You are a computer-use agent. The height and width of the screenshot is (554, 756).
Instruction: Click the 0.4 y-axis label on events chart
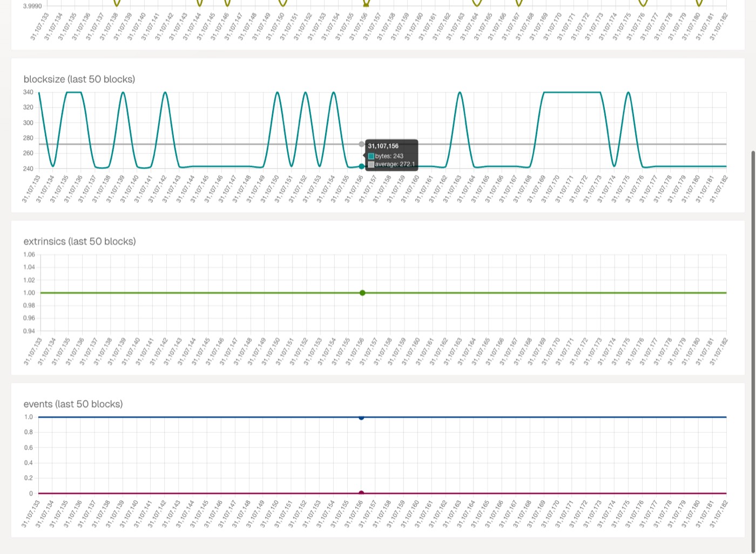click(28, 463)
